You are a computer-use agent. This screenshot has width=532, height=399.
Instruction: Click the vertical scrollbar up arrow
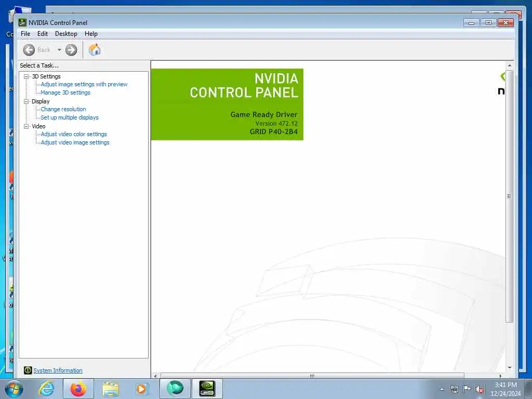tap(509, 65)
